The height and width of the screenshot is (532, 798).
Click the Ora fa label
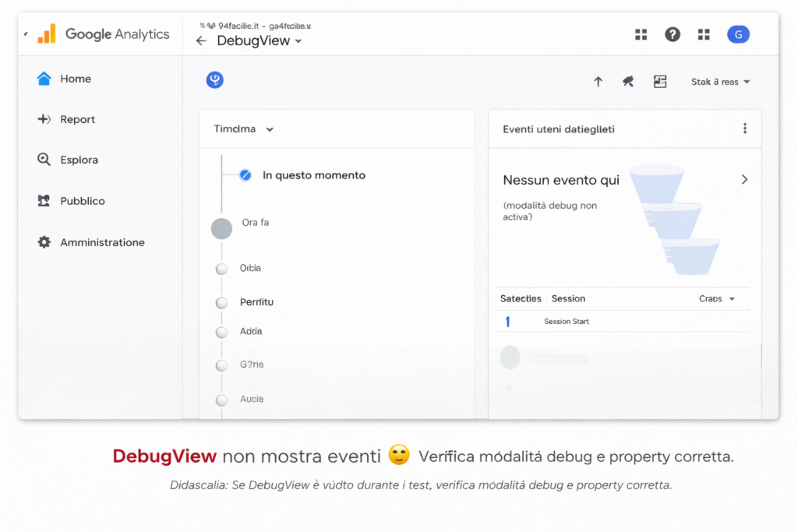pyautogui.click(x=256, y=222)
